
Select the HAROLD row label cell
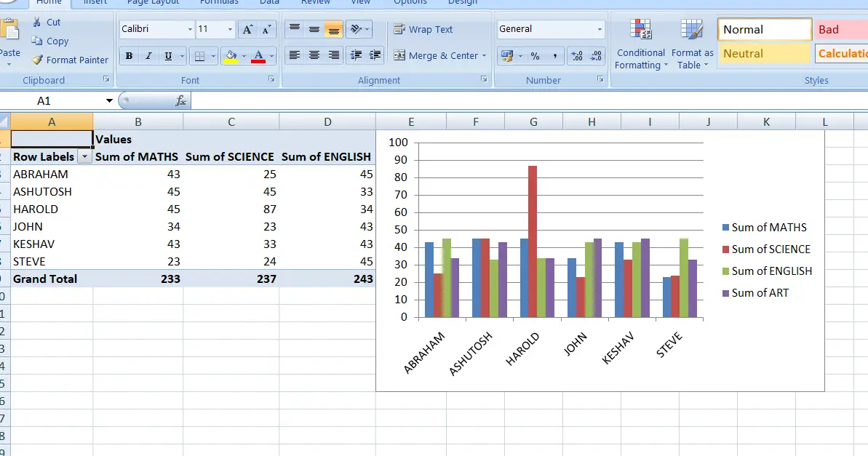tap(52, 209)
